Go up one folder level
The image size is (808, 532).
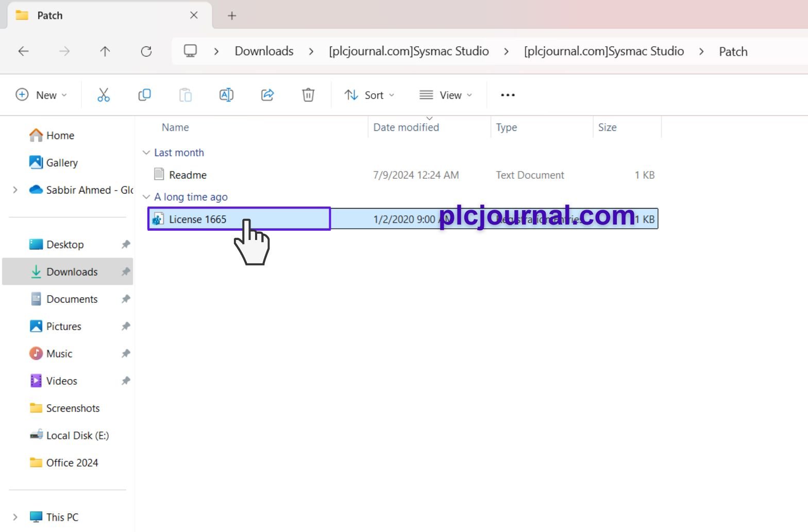tap(105, 51)
